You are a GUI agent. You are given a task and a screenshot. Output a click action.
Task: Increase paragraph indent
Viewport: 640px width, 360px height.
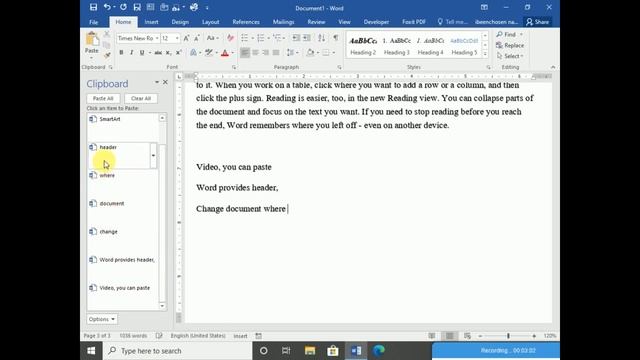(x=307, y=38)
